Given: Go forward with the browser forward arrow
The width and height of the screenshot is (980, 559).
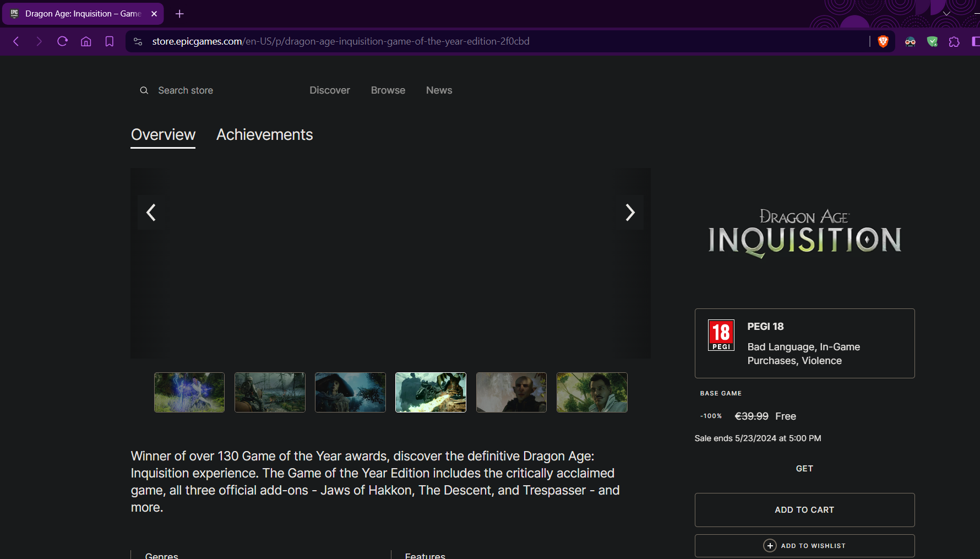Looking at the screenshot, I should click(x=39, y=41).
